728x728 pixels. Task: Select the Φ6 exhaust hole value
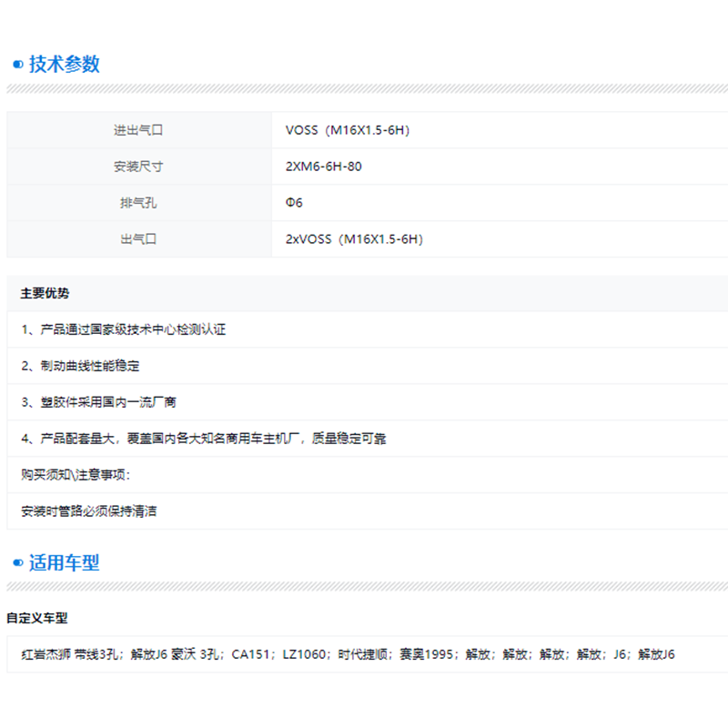[294, 203]
